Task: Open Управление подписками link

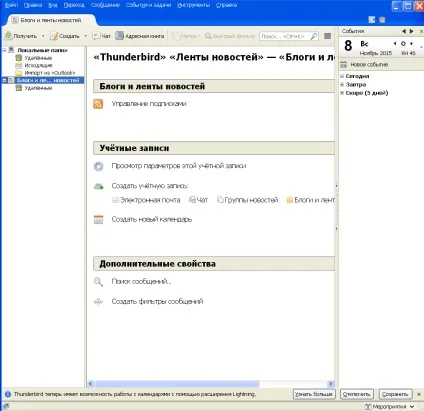Action: tap(149, 104)
